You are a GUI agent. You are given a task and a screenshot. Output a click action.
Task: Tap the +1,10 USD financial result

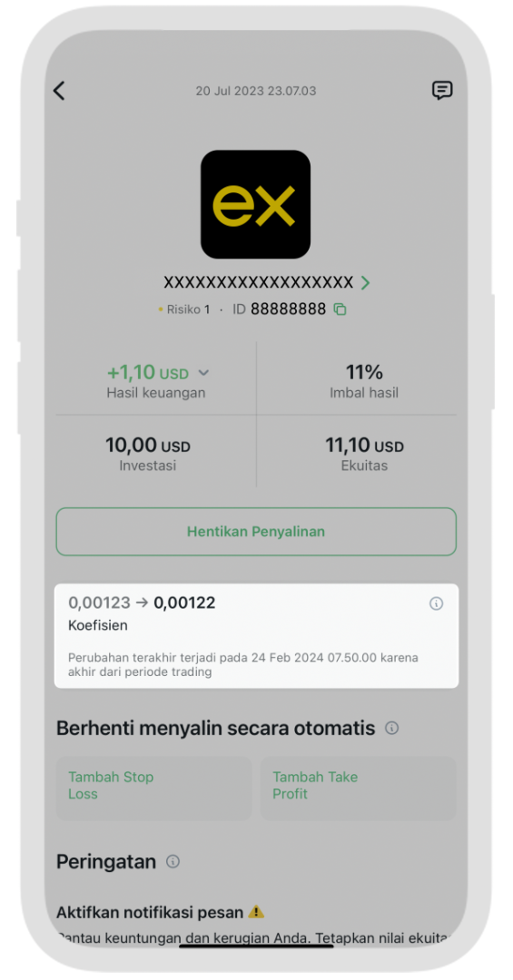tap(148, 373)
